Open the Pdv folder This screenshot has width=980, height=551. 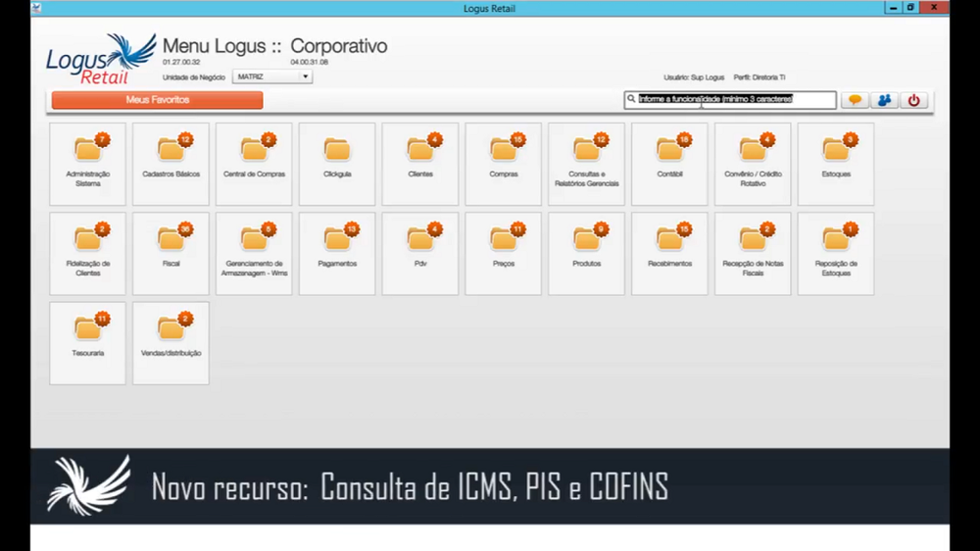(x=420, y=253)
